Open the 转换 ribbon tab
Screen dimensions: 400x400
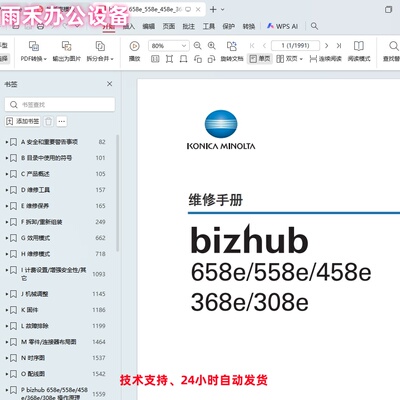(x=249, y=26)
